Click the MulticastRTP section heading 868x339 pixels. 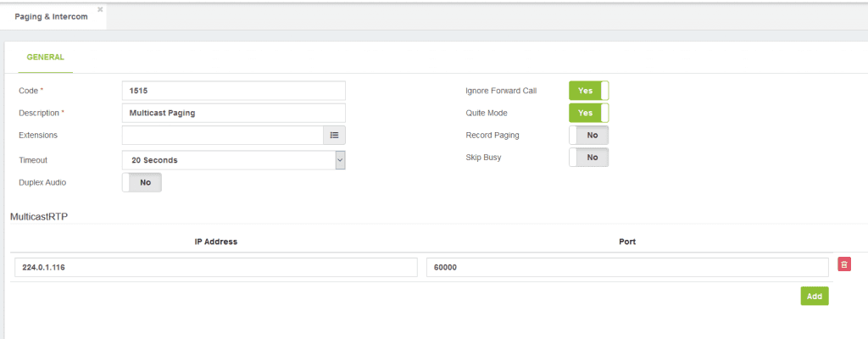[39, 216]
